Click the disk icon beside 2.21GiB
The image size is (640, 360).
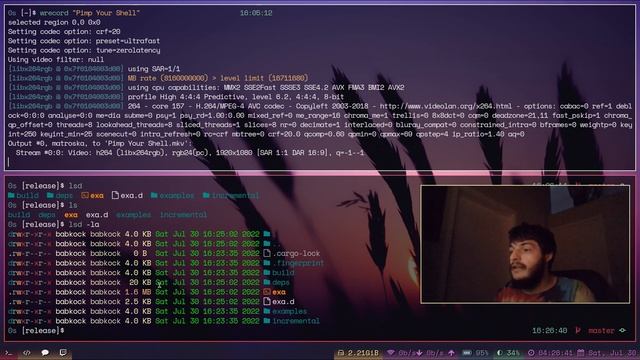(340, 353)
